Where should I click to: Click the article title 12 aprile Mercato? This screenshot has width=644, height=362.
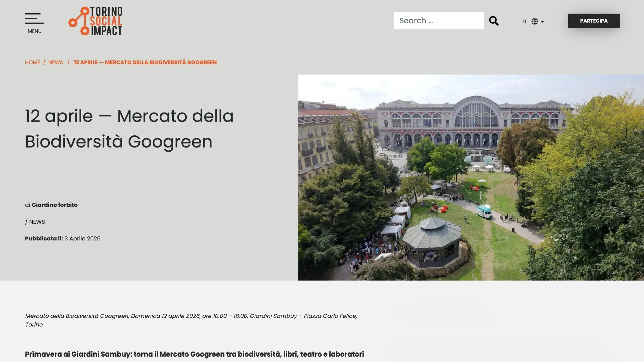coord(129,128)
